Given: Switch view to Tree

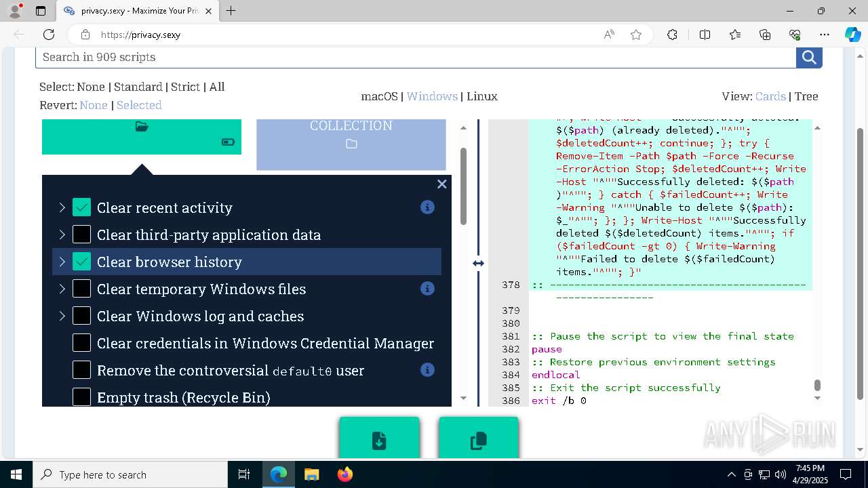Looking at the screenshot, I should [x=806, y=96].
